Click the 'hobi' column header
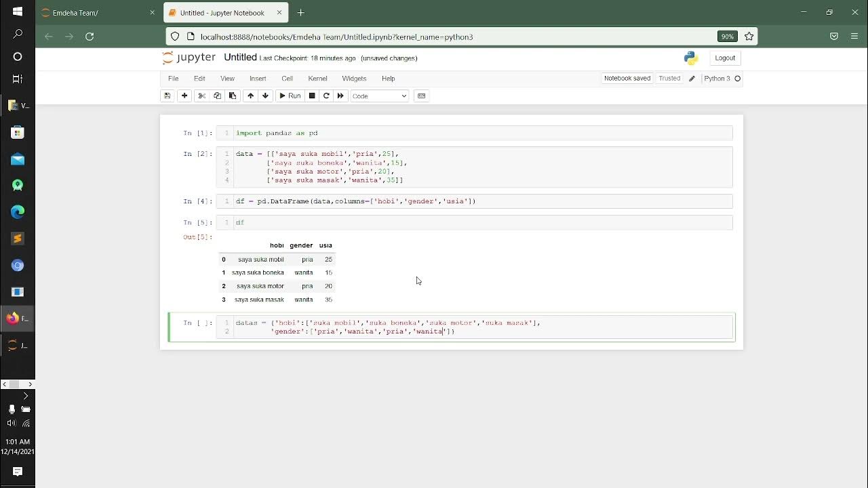Viewport: 868px width, 488px height. [277, 245]
